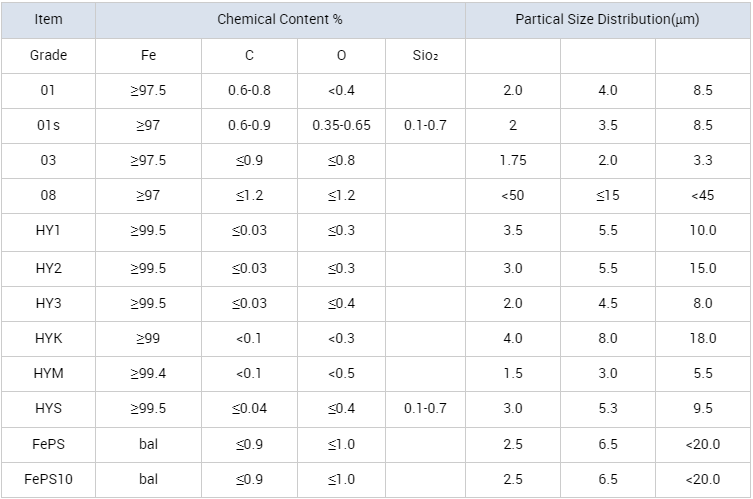The height and width of the screenshot is (499, 753).
Task: Click the "1.75" particle size cell
Action: pyautogui.click(x=512, y=160)
